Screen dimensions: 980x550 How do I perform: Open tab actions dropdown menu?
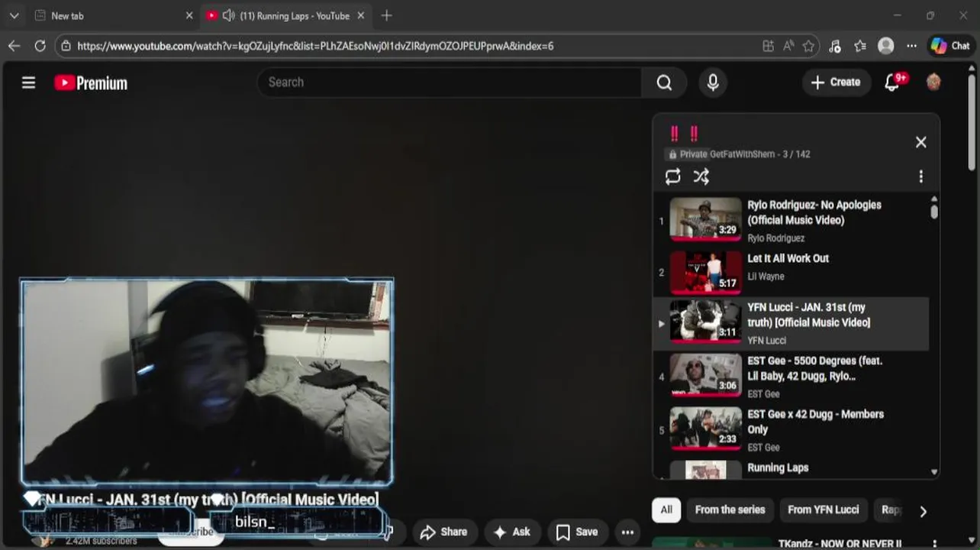tap(14, 15)
